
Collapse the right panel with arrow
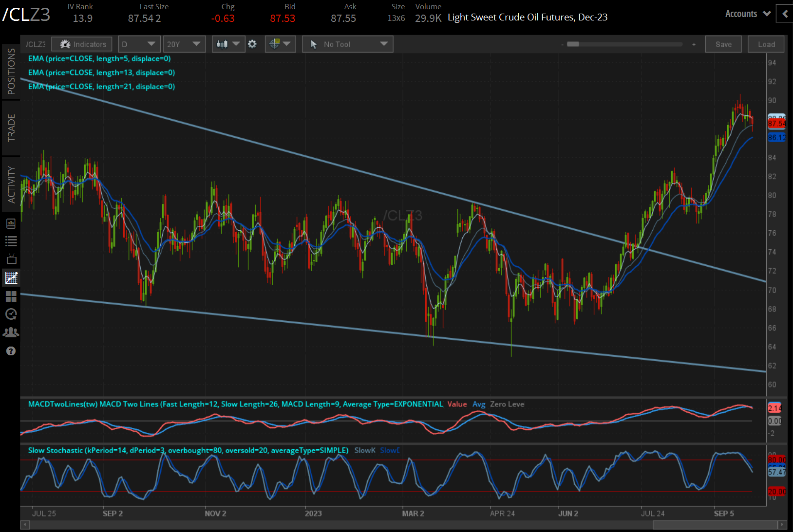785,14
